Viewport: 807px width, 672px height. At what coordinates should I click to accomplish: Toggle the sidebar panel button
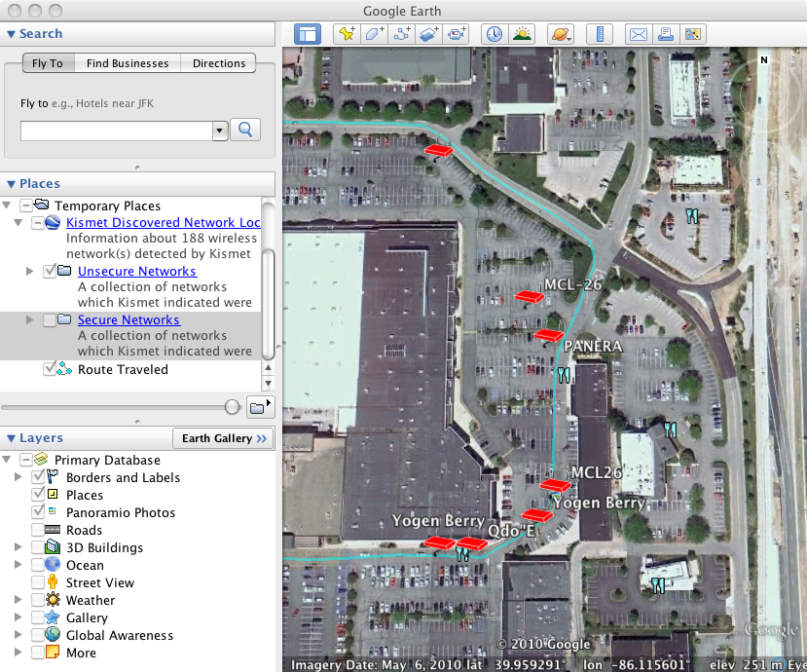[x=308, y=34]
